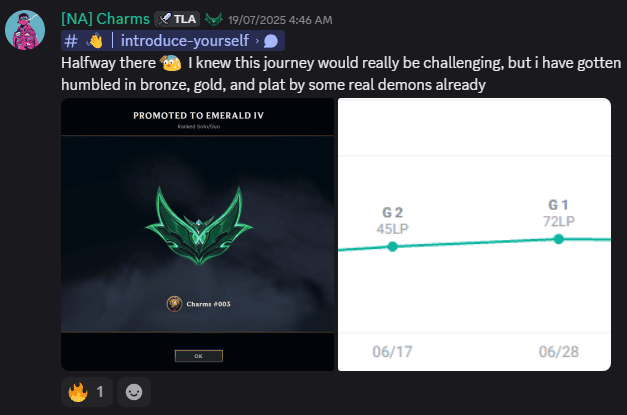
Task: Click the G 2 45LP graph point
Action: tap(393, 247)
